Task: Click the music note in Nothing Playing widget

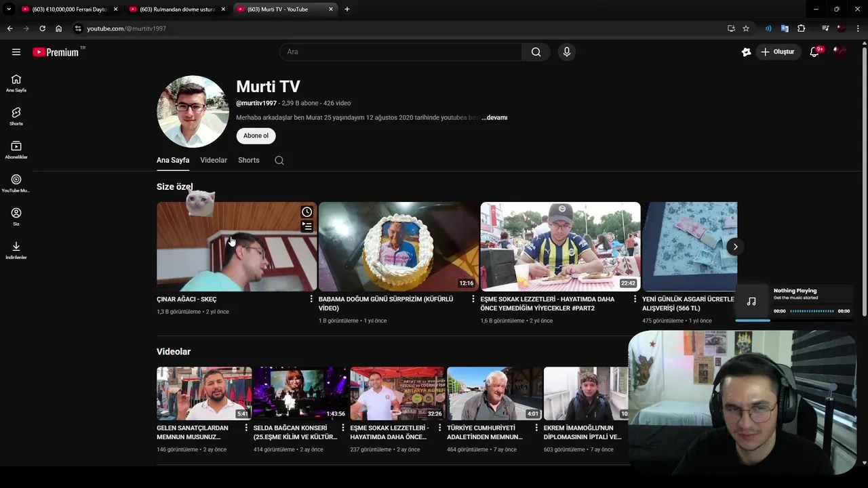Action: 751,301
